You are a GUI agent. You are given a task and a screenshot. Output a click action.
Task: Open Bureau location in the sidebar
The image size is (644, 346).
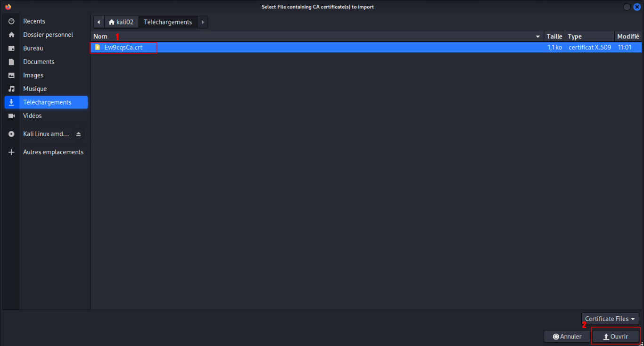(33, 48)
